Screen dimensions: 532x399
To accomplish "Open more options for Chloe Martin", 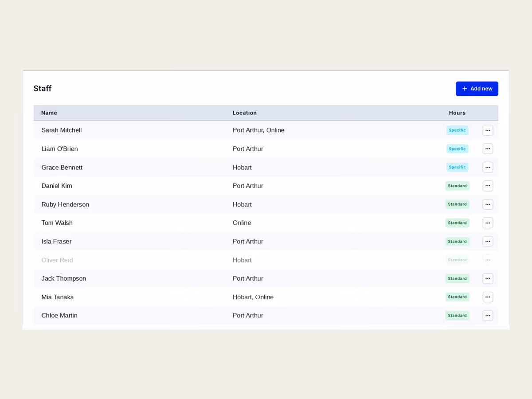I will click(488, 316).
